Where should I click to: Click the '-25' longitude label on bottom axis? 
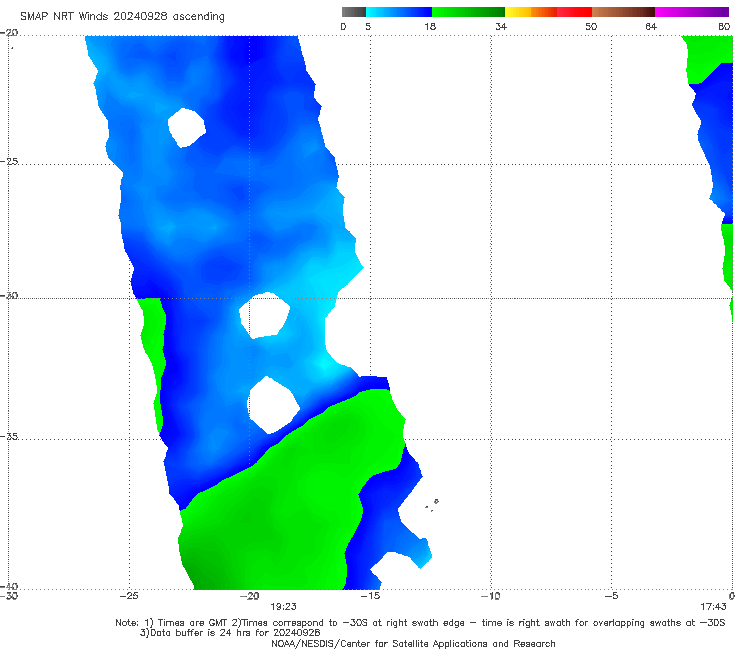pos(129,596)
